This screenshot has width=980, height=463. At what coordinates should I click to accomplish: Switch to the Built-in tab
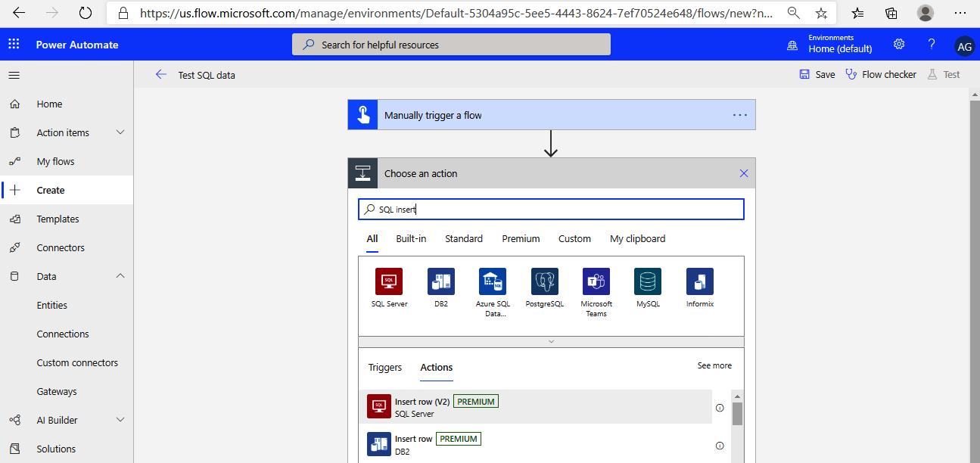click(411, 238)
